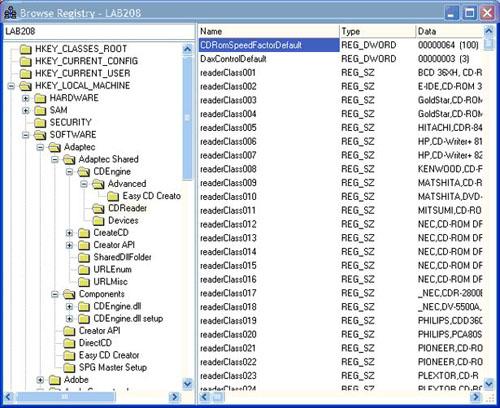The height and width of the screenshot is (408, 500).
Task: Click the PHILIPS,CDD360 data cell
Action: [x=449, y=321]
